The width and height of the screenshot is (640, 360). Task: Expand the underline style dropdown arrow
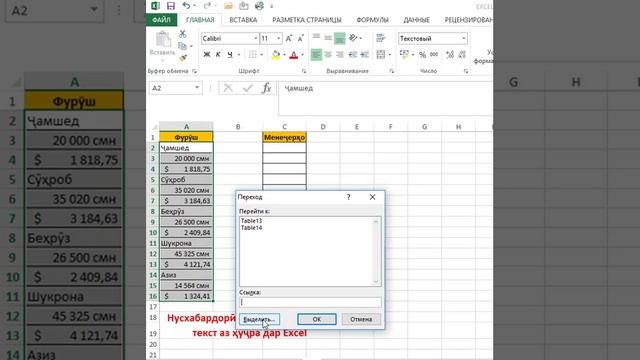(239, 54)
